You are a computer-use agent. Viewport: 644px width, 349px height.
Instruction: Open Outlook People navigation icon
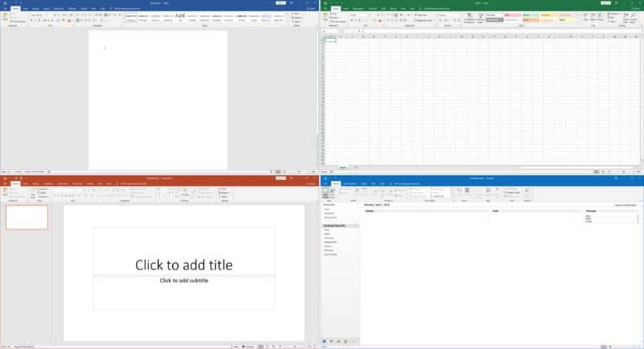[338, 341]
